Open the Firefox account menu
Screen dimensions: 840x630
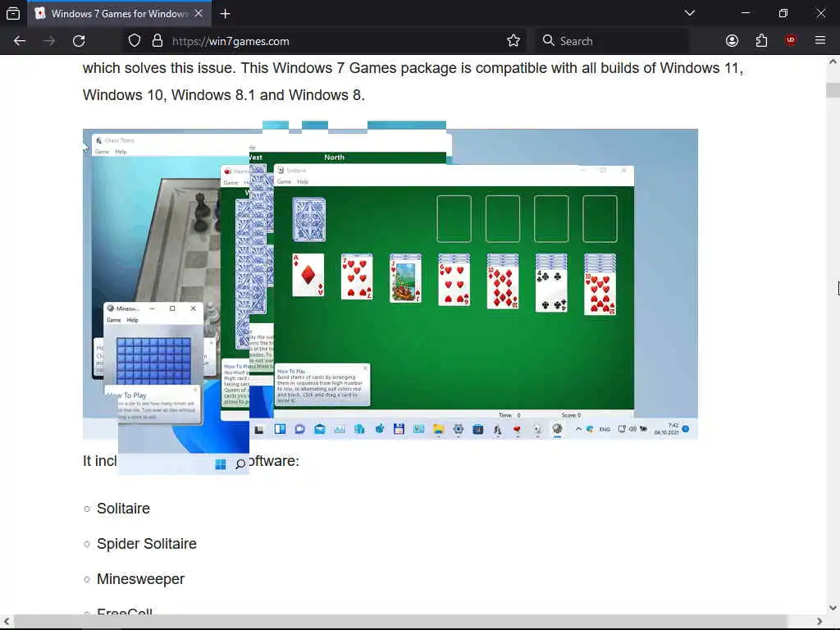point(732,41)
